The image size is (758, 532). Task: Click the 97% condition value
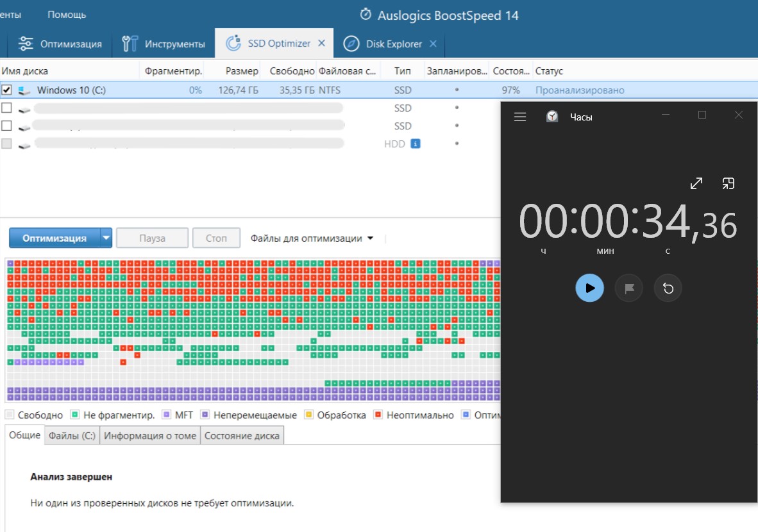pos(510,90)
